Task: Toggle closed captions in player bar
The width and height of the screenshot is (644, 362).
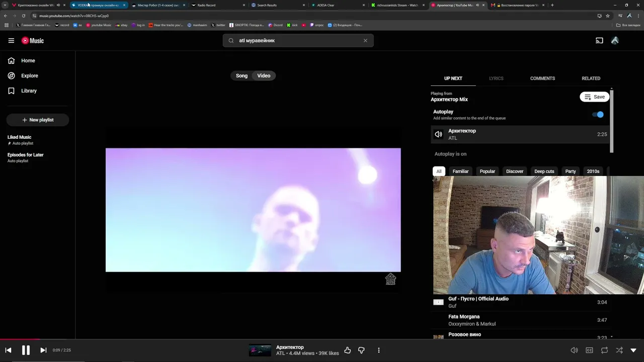Action: [589, 350]
